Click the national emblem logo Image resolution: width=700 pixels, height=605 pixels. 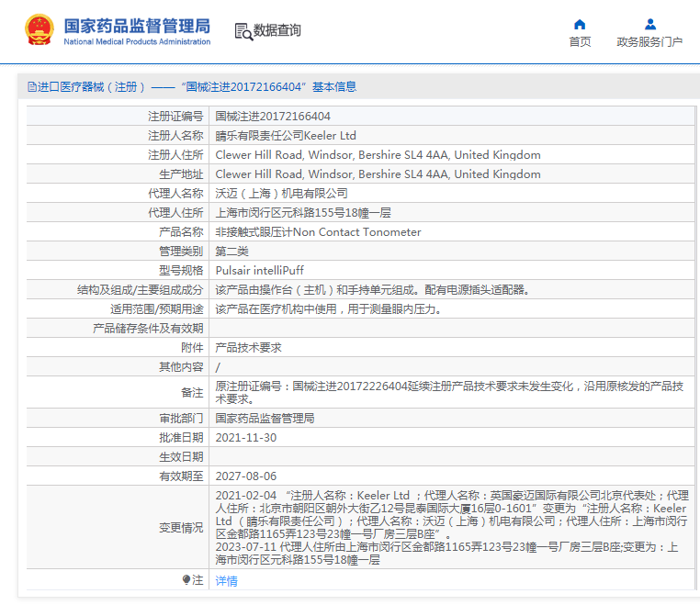39,30
